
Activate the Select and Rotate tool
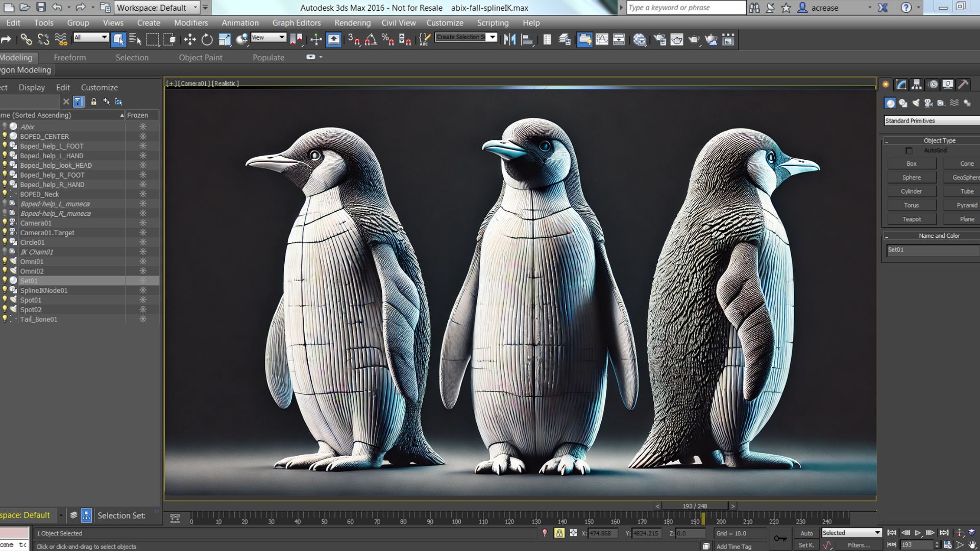click(207, 40)
